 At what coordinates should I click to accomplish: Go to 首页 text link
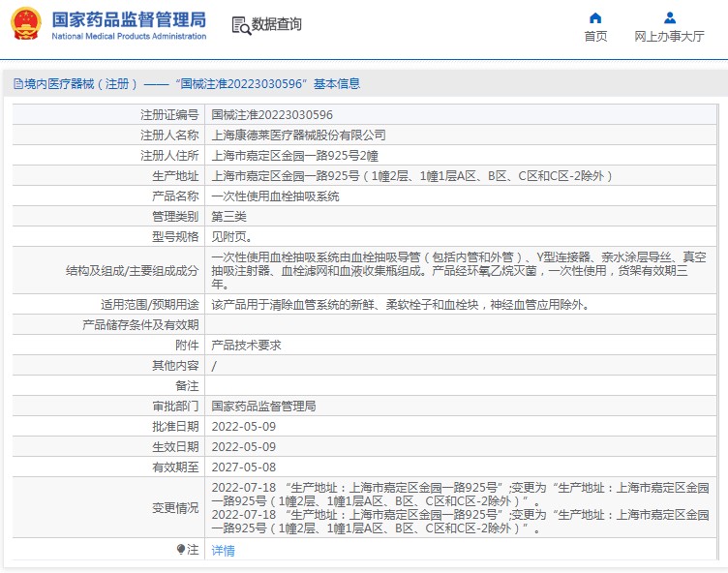[595, 36]
